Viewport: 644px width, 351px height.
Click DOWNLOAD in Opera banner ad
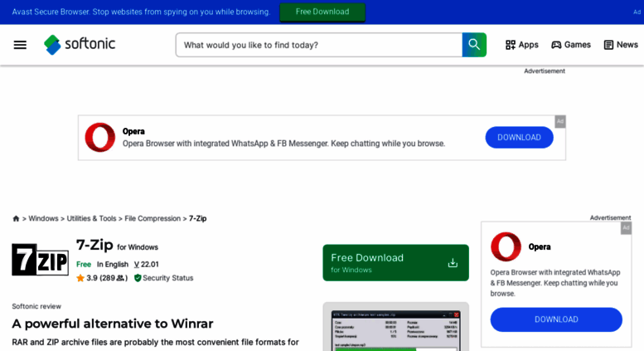pos(519,137)
